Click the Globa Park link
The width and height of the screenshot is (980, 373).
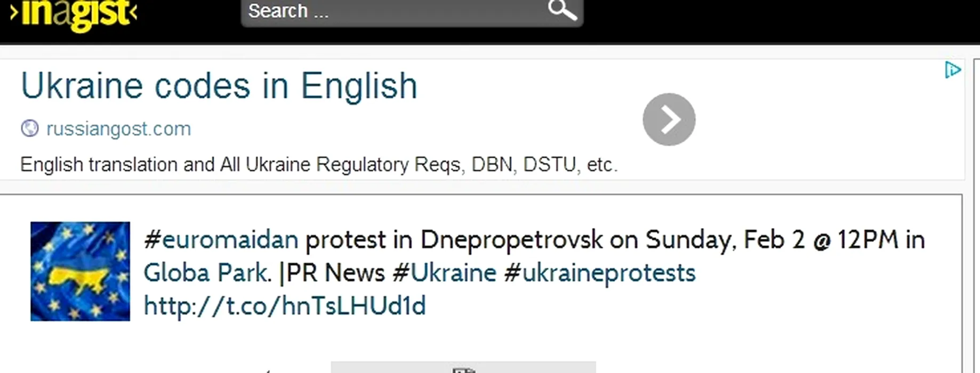(x=205, y=273)
